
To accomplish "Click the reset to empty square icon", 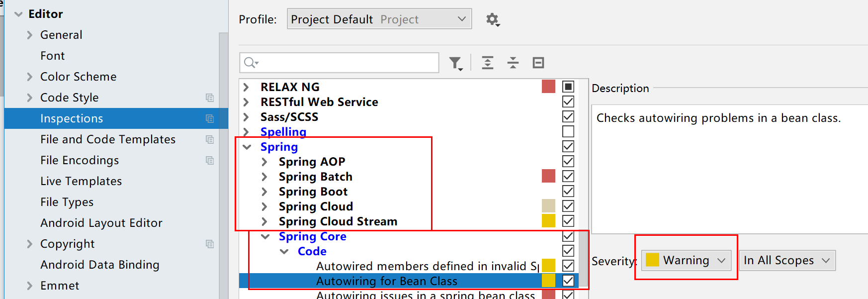I will (538, 63).
